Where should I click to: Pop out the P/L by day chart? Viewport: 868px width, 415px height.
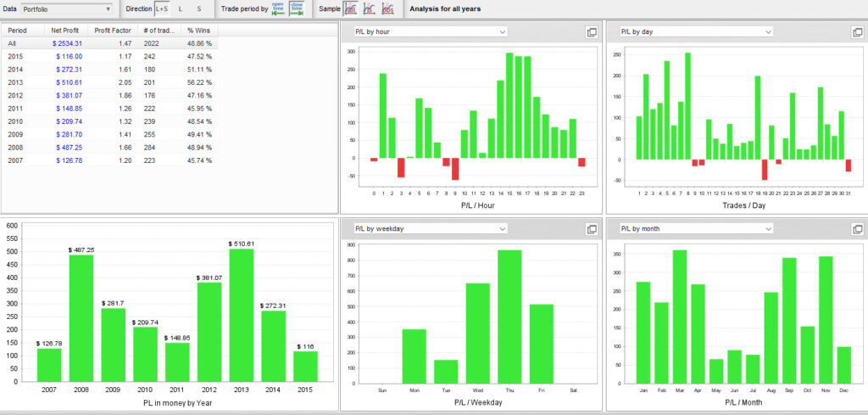pyautogui.click(x=859, y=32)
